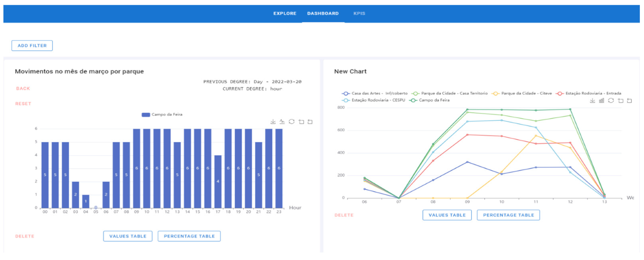
Task: Restore the New Chart refresh icon
Action: (611, 101)
